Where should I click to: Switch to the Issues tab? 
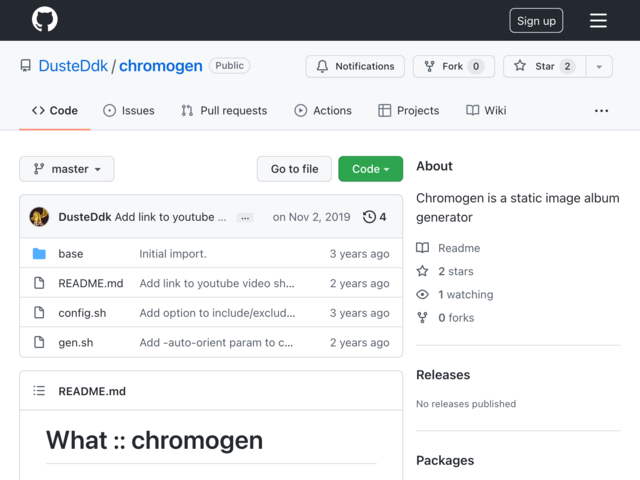(x=129, y=111)
